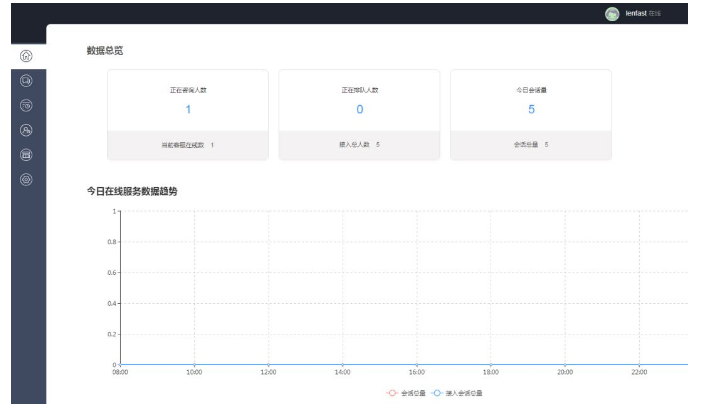Click the 当前客服在线数 footer row

(188, 145)
